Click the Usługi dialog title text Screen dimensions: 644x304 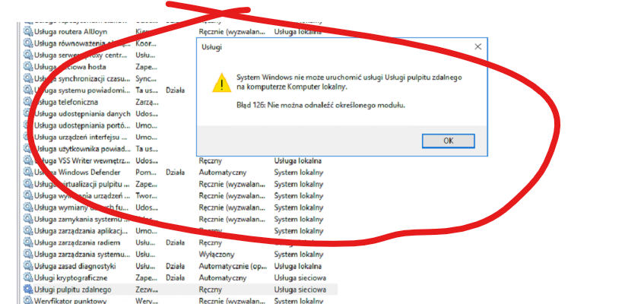[212, 47]
